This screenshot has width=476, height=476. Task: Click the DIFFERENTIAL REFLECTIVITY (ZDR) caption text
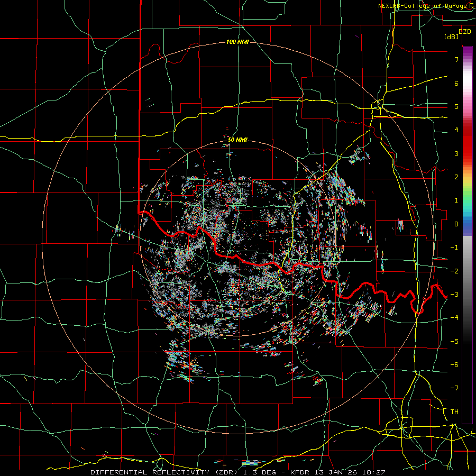[x=165, y=472]
